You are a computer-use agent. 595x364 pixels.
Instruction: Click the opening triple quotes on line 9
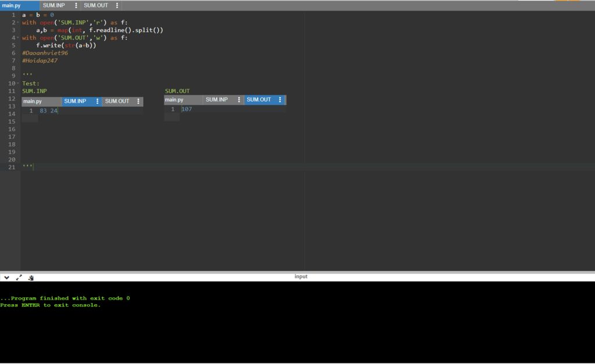(x=27, y=74)
